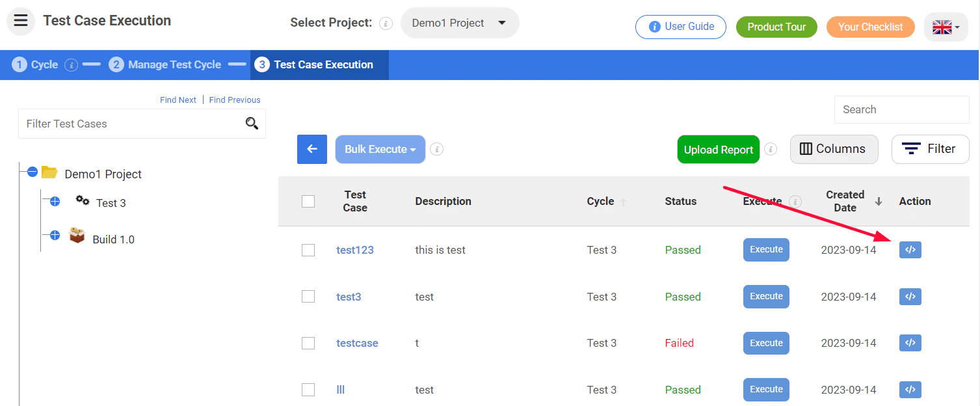Click the Passed status in test123 row
The image size is (980, 406).
pos(683,250)
